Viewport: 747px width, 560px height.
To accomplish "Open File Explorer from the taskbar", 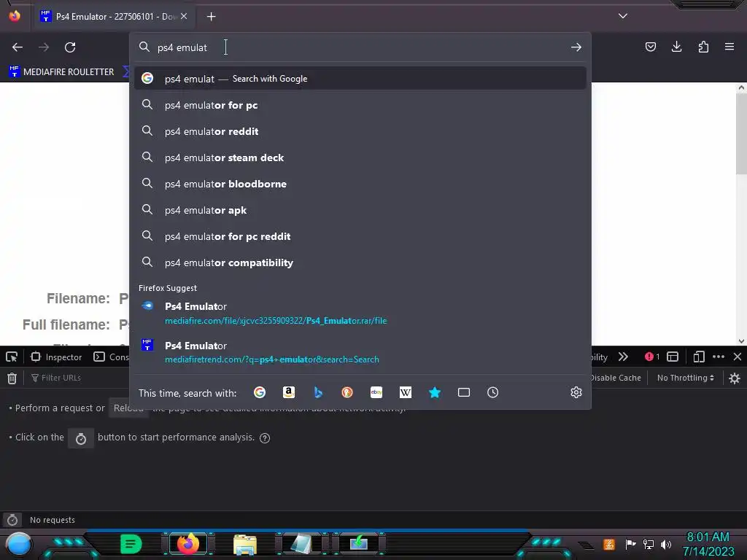I will click(245, 544).
